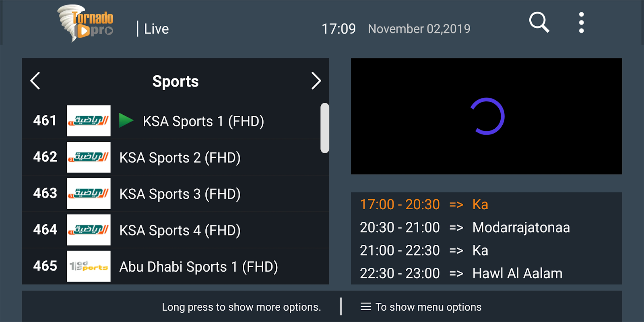Viewport: 644px width, 322px height.
Task: Click the 20:30 Modarrajatonaa program entry
Action: coord(464,227)
